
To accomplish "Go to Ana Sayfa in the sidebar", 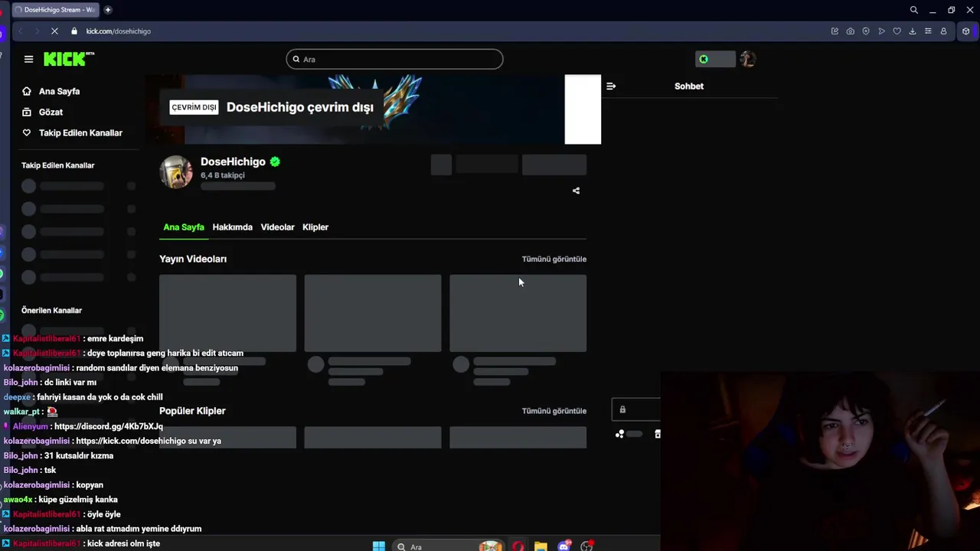I will [59, 91].
